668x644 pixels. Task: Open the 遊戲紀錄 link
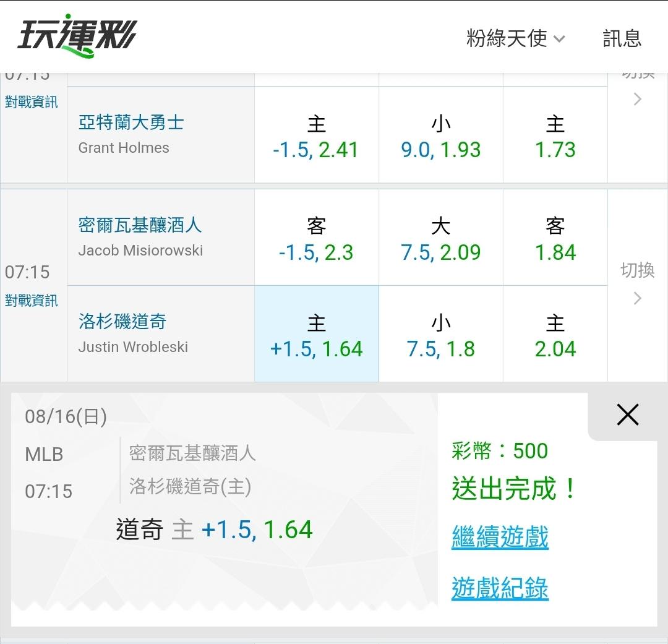pos(500,588)
